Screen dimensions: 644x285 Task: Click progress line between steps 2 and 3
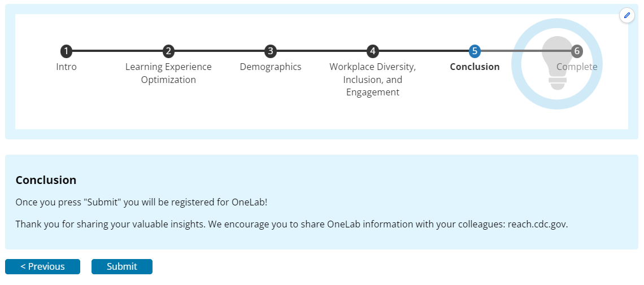point(219,51)
